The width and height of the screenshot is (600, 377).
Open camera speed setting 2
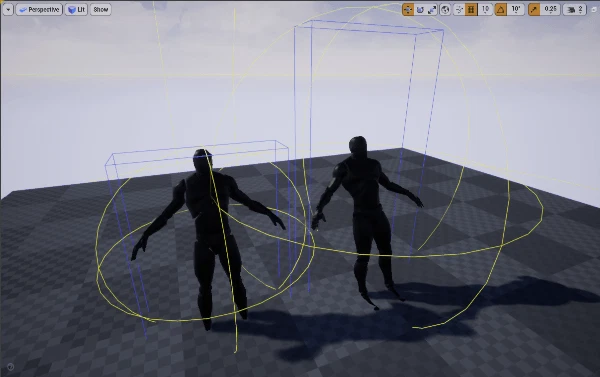pos(575,10)
